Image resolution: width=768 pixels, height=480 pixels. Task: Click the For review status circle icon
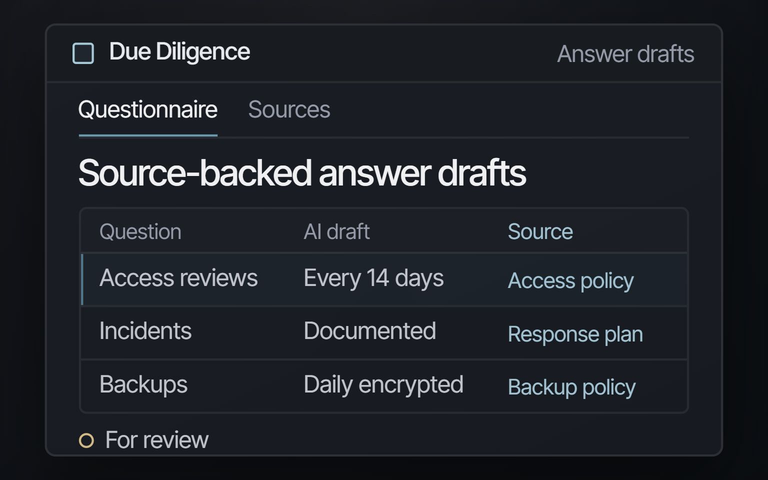[x=86, y=440]
